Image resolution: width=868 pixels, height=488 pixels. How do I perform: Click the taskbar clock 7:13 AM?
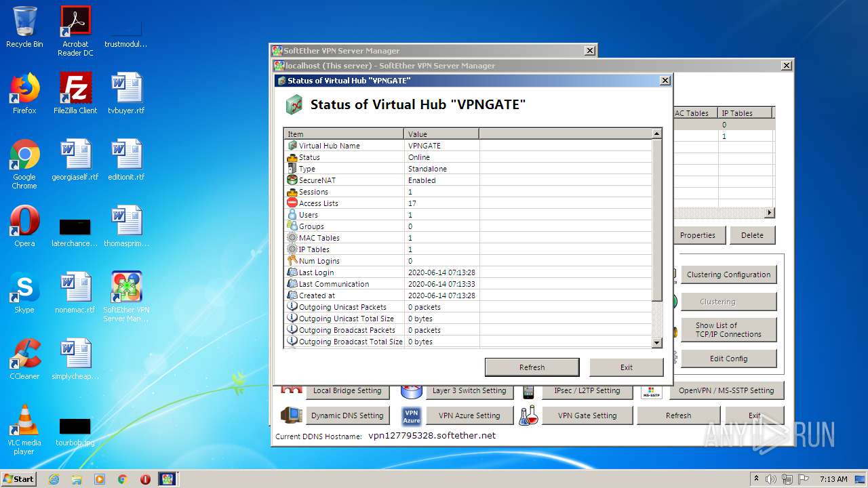coord(833,479)
